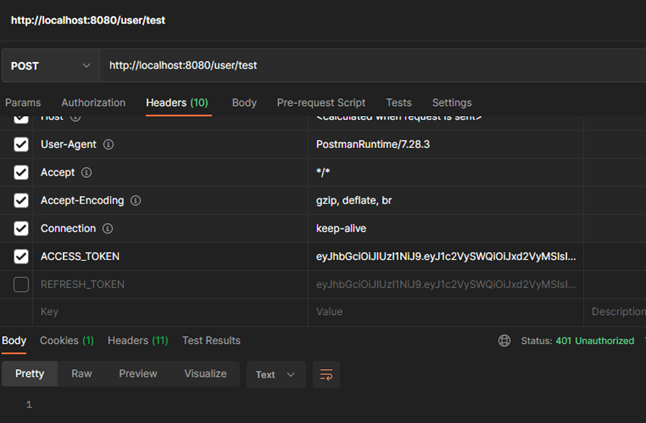Click the network globe icon
Screen dimensions: 646x423
pyautogui.click(x=504, y=341)
